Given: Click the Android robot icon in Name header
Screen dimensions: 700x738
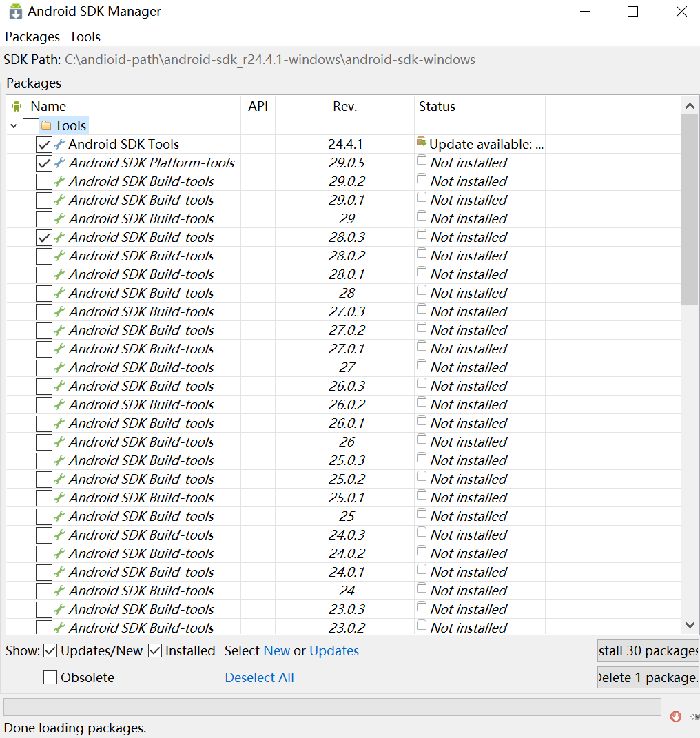Looking at the screenshot, I should click(17, 106).
